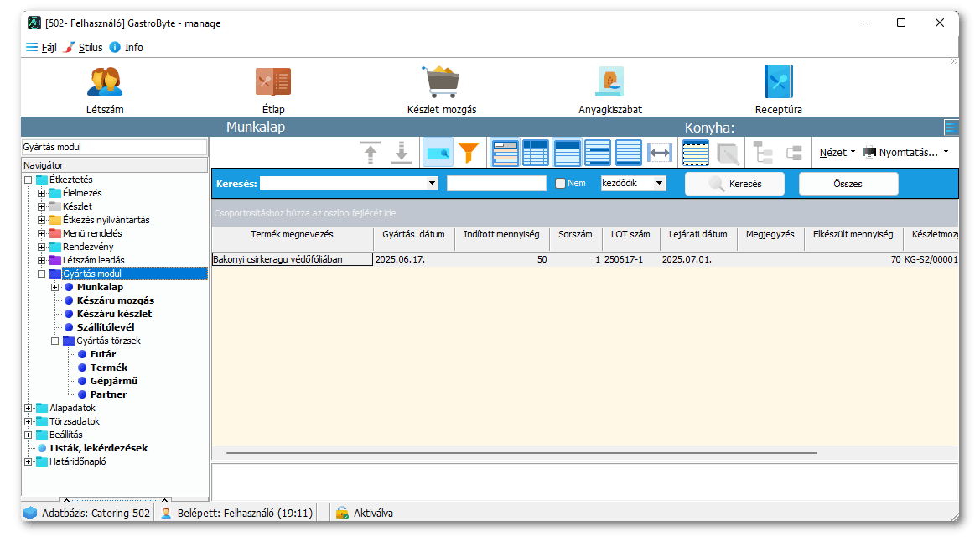Click the Keresés search button
980x537 pixels.
pos(734,184)
